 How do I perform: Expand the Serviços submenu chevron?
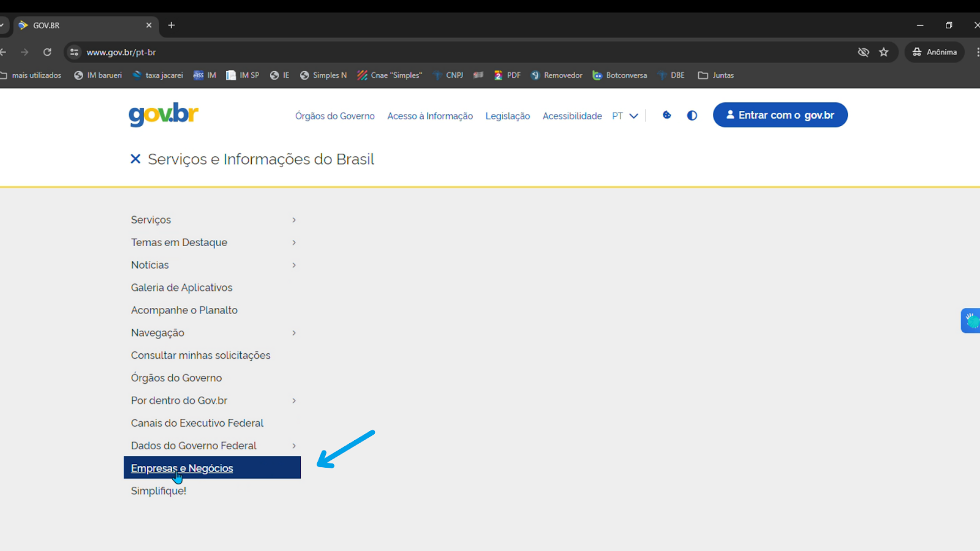tap(294, 220)
